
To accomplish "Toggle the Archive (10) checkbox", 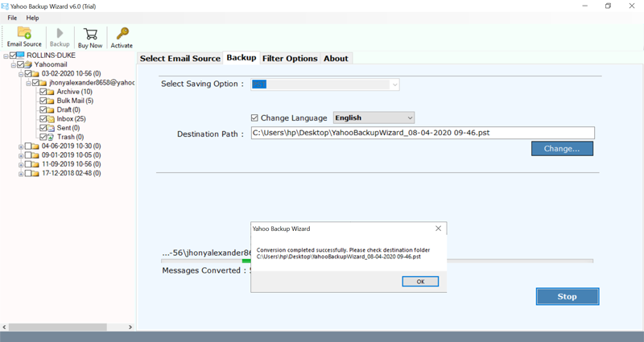I will click(x=43, y=92).
